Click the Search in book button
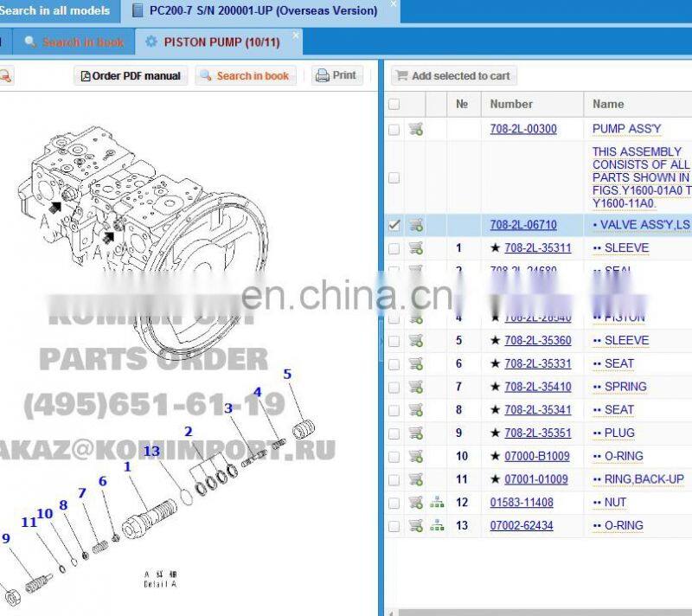Image resolution: width=692 pixels, height=616 pixels. point(246,75)
